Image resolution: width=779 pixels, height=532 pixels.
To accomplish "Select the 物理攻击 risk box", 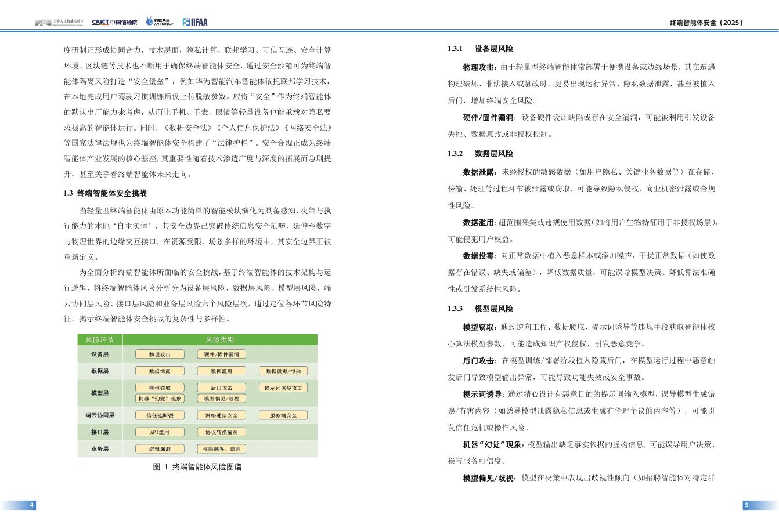I will [160, 354].
